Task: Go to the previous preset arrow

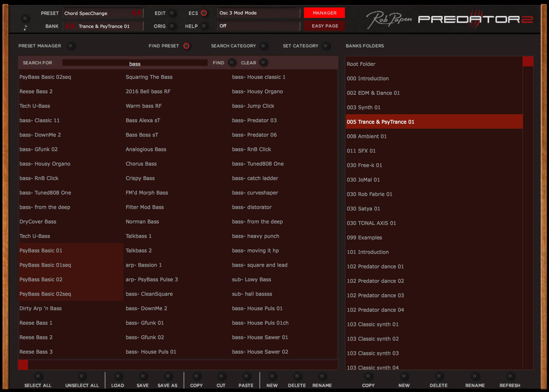Action: pyautogui.click(x=134, y=13)
